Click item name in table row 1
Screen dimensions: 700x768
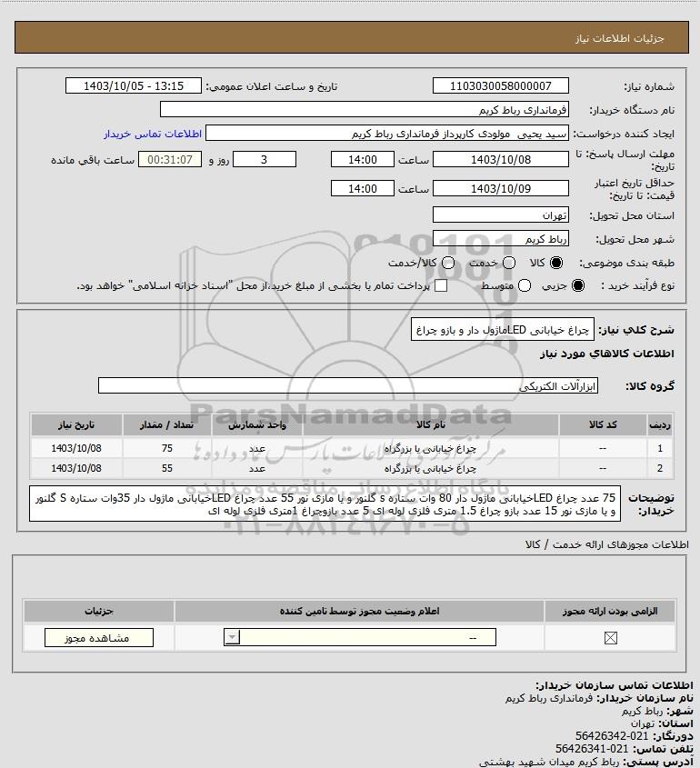[x=430, y=448]
